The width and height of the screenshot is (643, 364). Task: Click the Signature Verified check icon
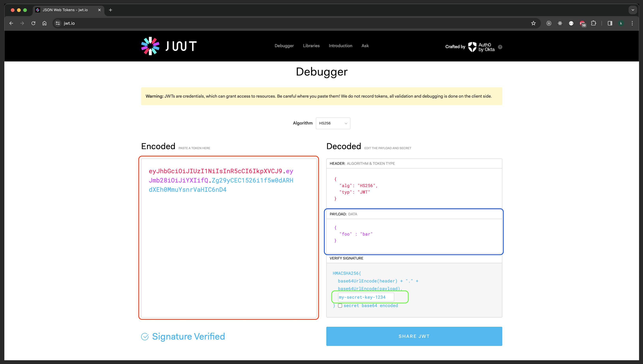(145, 336)
